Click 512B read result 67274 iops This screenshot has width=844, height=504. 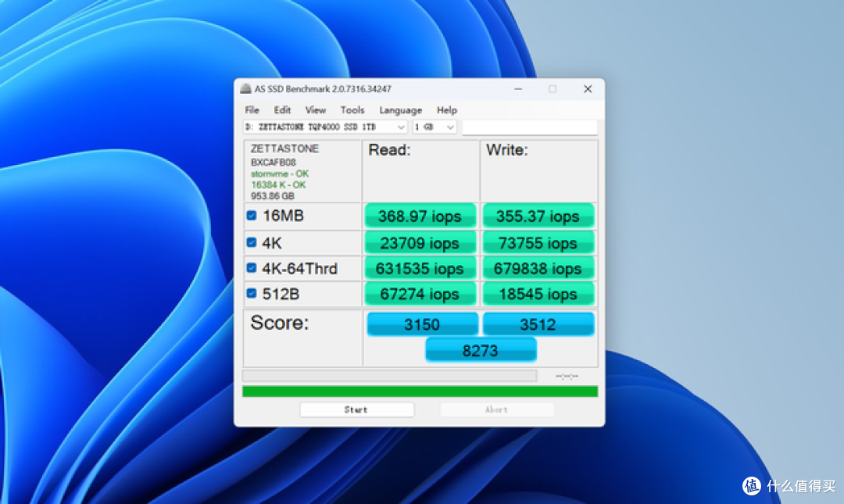(x=420, y=294)
